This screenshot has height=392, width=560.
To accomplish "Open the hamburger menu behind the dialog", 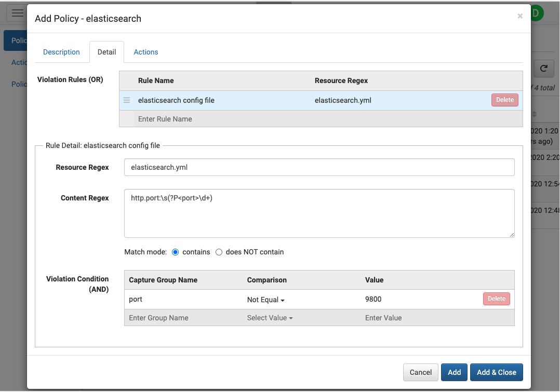I will point(17,13).
